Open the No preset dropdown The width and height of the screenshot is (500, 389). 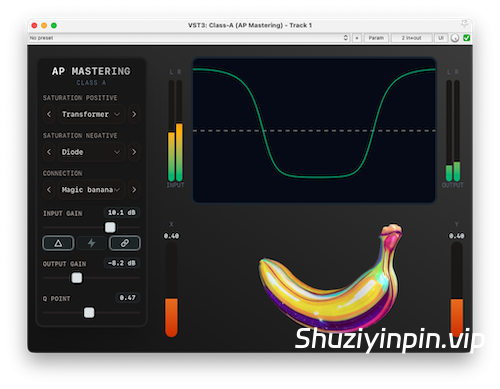tap(189, 38)
